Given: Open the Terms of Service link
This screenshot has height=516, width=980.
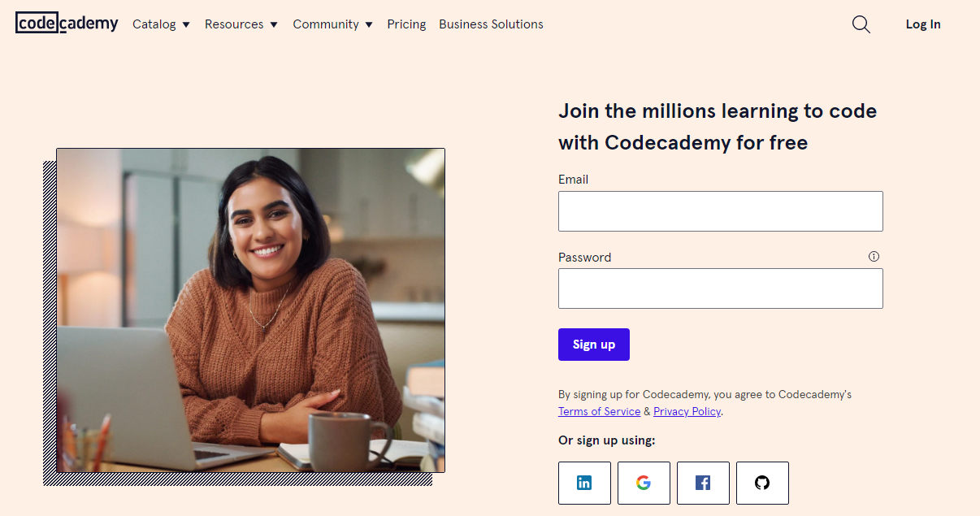Looking at the screenshot, I should (x=599, y=411).
